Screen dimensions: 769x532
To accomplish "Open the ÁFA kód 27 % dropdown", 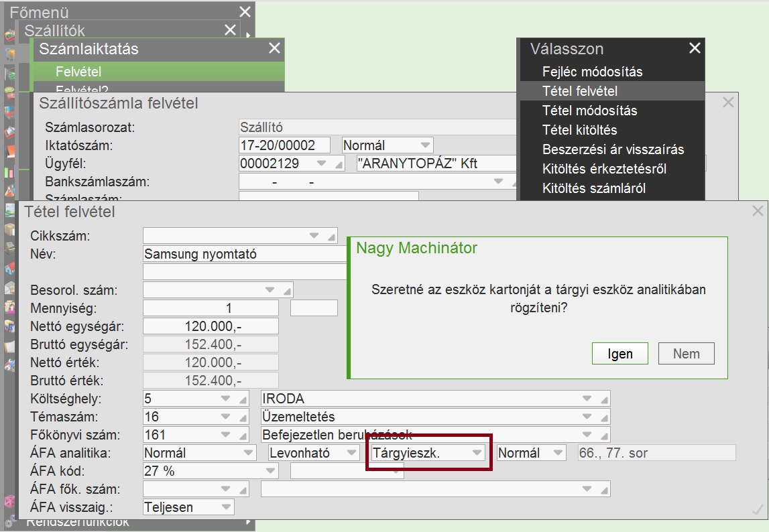I will [x=270, y=471].
